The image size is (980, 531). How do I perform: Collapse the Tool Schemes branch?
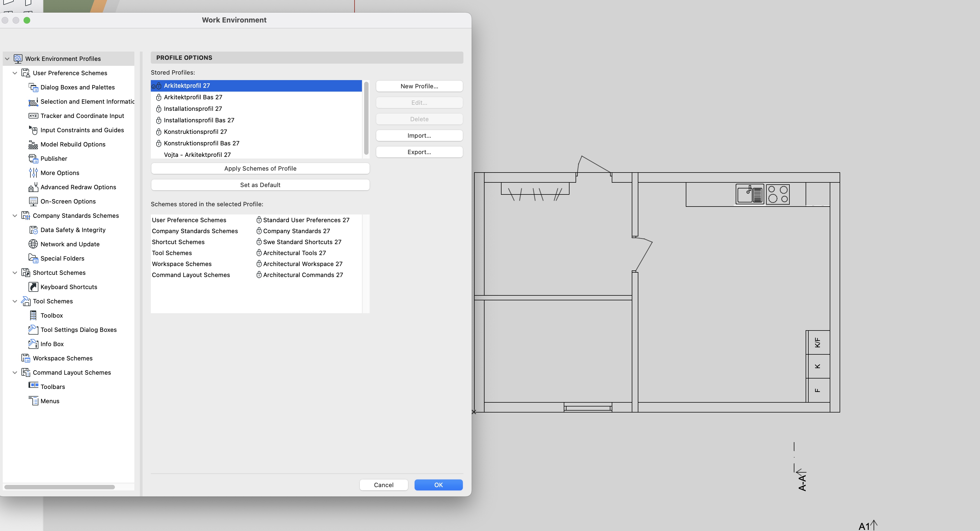[15, 301]
